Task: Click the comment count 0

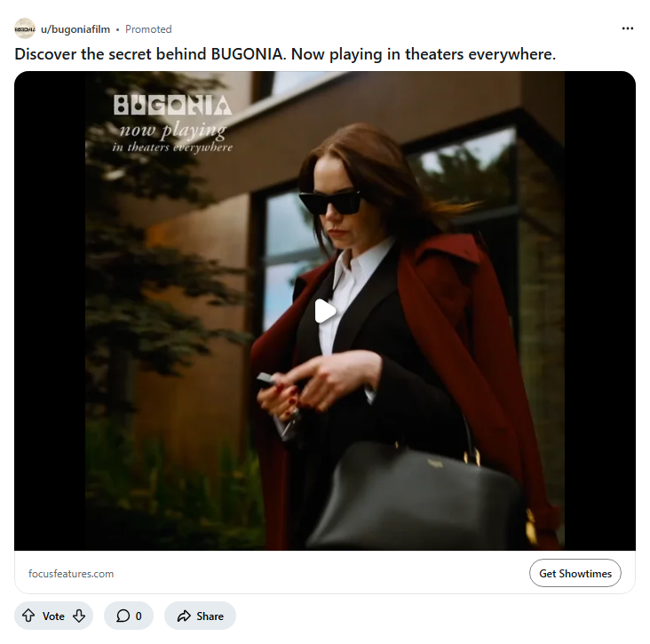Action: tap(139, 616)
